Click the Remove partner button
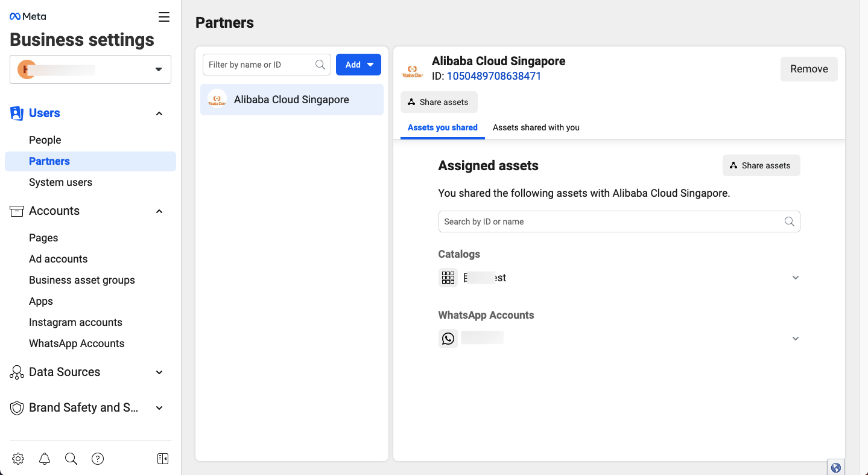This screenshot has height=475, width=868. click(x=808, y=69)
